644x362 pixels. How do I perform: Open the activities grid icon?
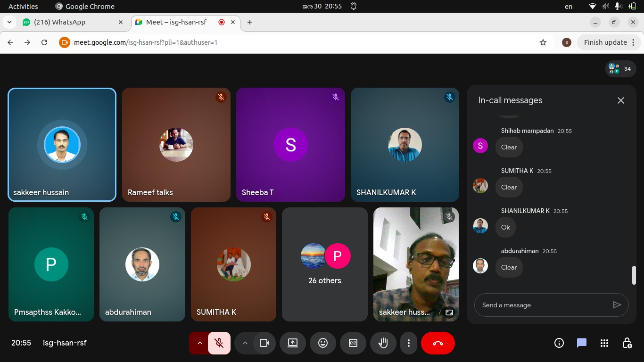pyautogui.click(x=604, y=343)
